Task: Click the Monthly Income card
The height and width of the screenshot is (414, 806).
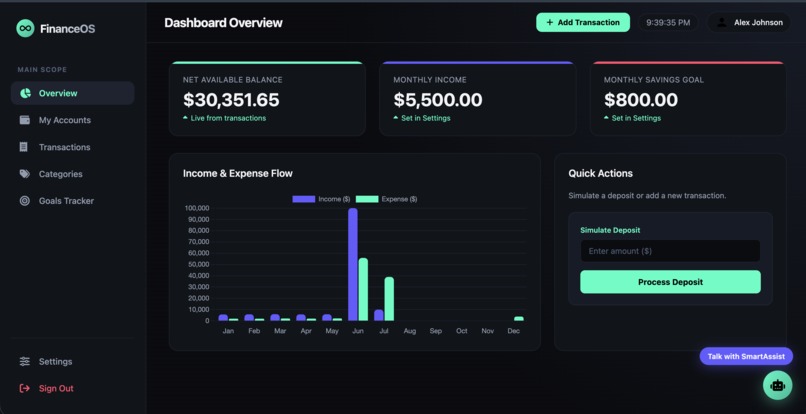Action: (x=478, y=99)
